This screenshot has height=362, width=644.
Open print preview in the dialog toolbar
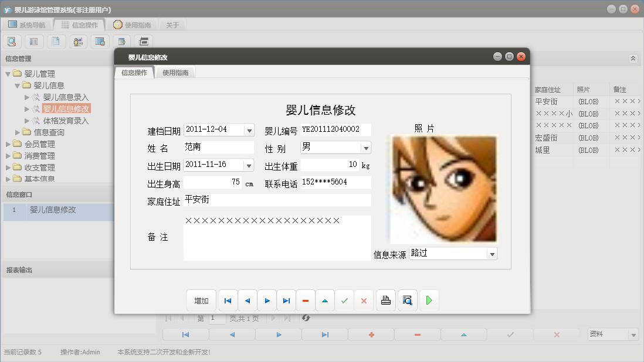[407, 300]
